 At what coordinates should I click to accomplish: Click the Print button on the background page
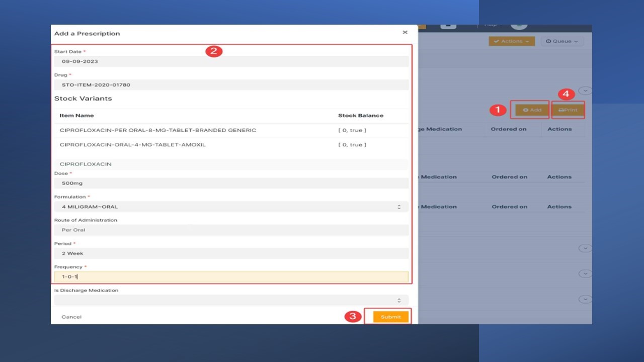point(568,110)
